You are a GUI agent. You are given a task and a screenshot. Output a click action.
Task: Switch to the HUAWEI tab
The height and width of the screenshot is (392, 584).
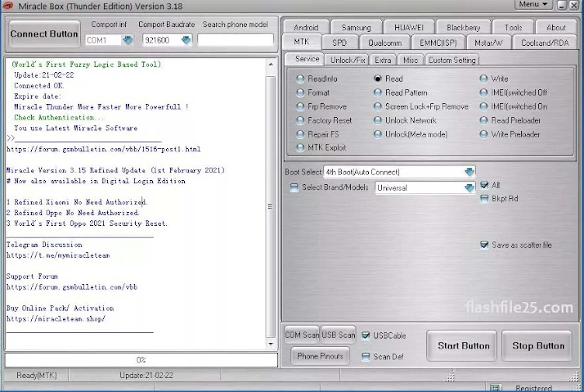click(409, 27)
